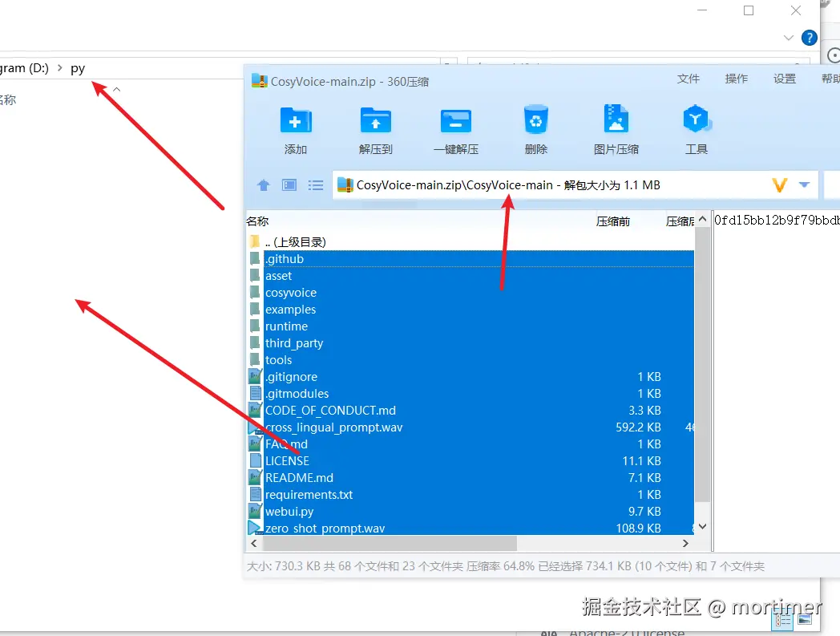Viewport: 840px width, 636px height.
Task: Expand the breadcrumb chevron before py
Action: [59, 68]
